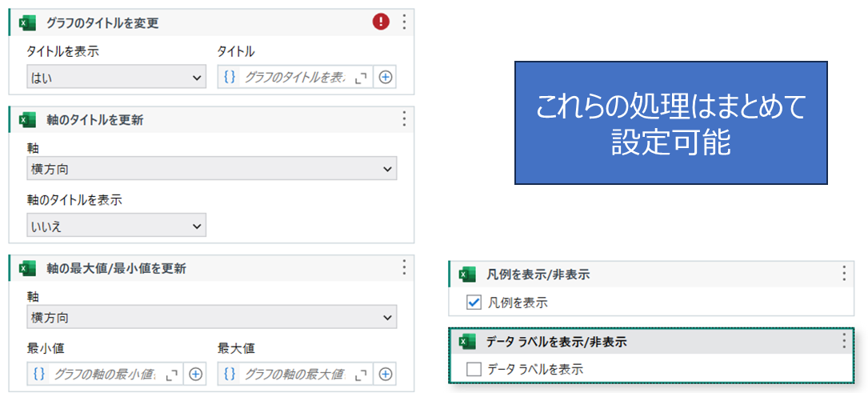
Task: Click the plus button next to 最小値 field
Action: tap(195, 374)
